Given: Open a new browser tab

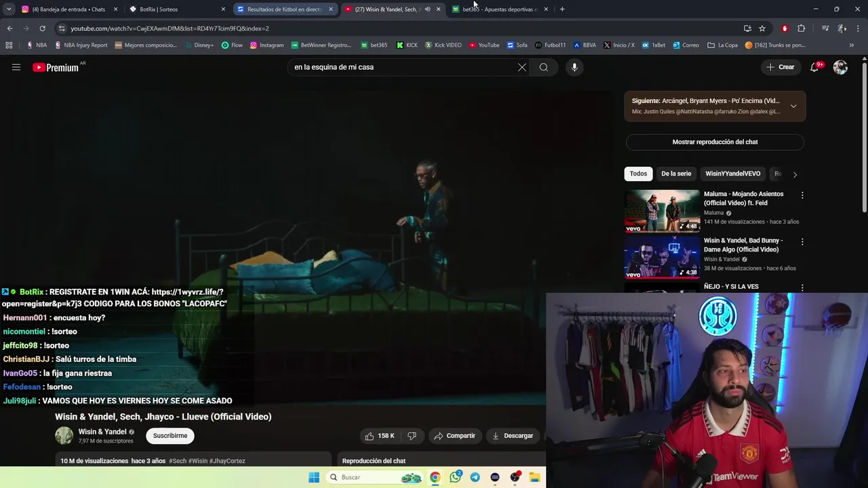Looking at the screenshot, I should click(x=562, y=9).
